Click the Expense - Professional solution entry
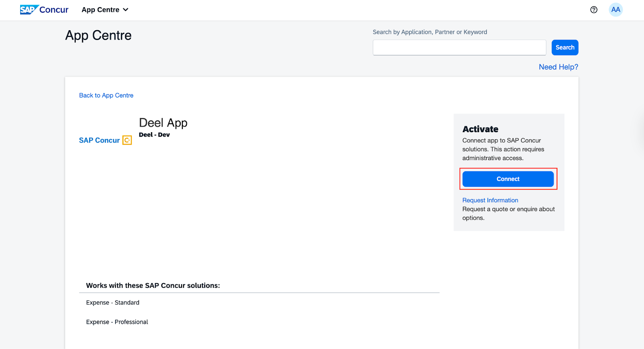 pyautogui.click(x=117, y=322)
